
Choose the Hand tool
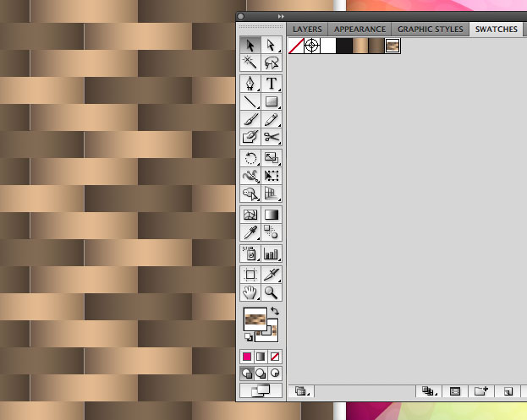[x=250, y=292]
